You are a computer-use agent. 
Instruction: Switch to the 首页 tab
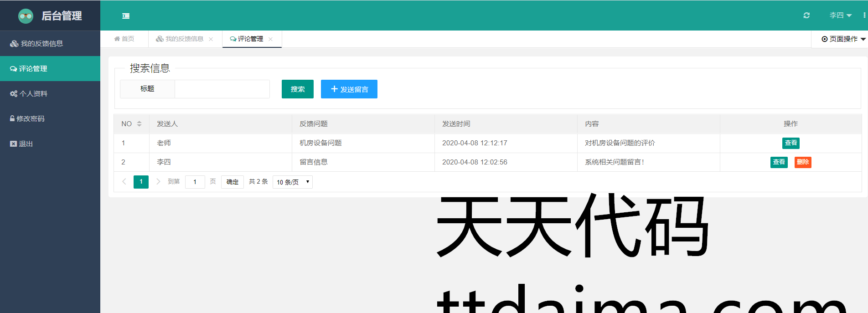pyautogui.click(x=124, y=39)
